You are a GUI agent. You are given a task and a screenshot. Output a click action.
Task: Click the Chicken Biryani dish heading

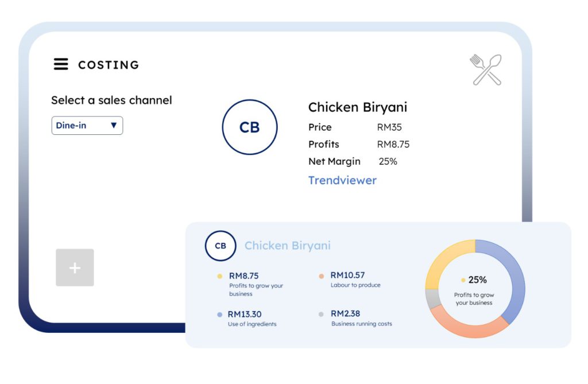(x=358, y=107)
